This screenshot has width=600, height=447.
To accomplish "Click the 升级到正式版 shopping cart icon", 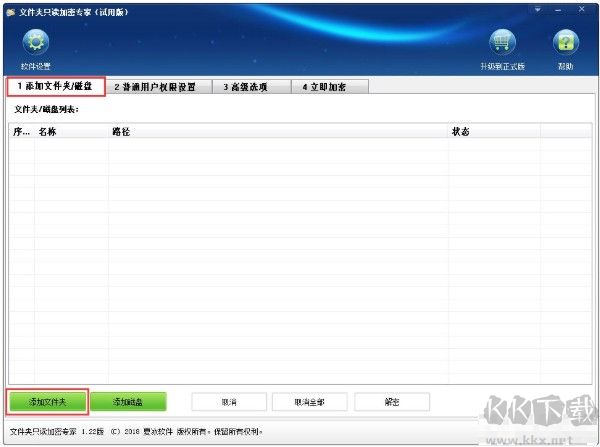I will click(x=502, y=42).
